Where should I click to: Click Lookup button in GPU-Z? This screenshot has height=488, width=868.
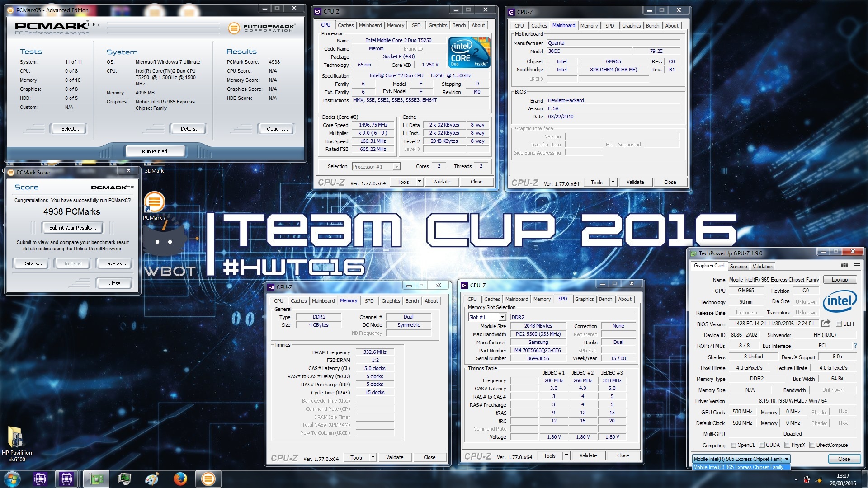(840, 280)
